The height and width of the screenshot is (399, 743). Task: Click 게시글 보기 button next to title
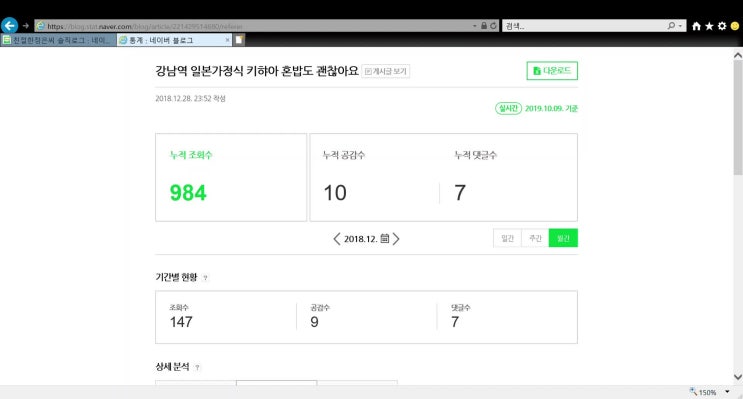click(x=386, y=71)
